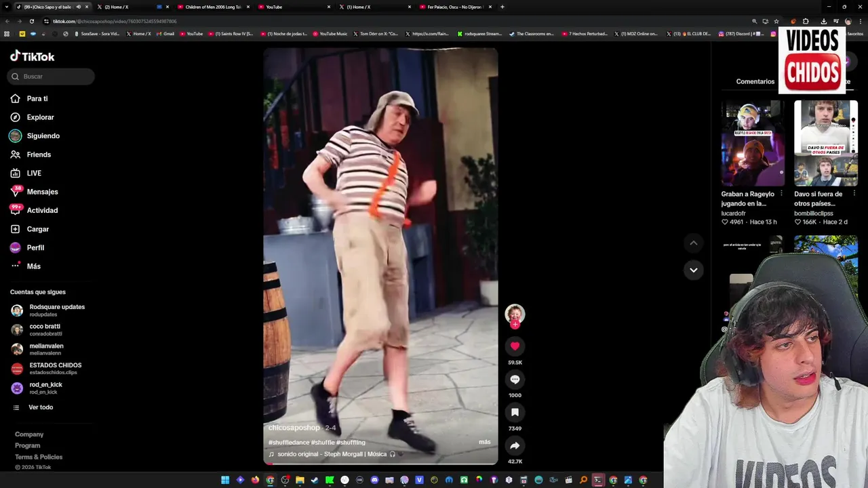Switch to the Children of Men browser tab
Screen dimensions: 868x488
(214, 7)
